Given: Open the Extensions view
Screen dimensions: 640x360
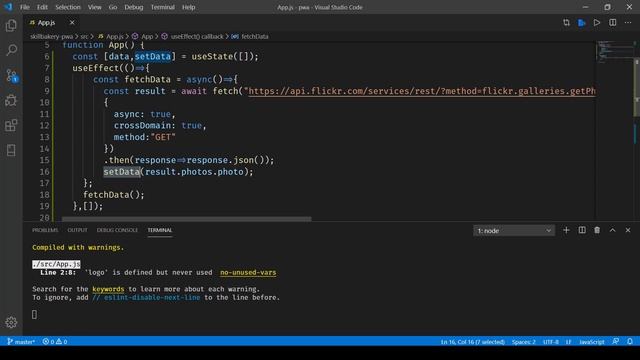Looking at the screenshot, I should (11, 125).
